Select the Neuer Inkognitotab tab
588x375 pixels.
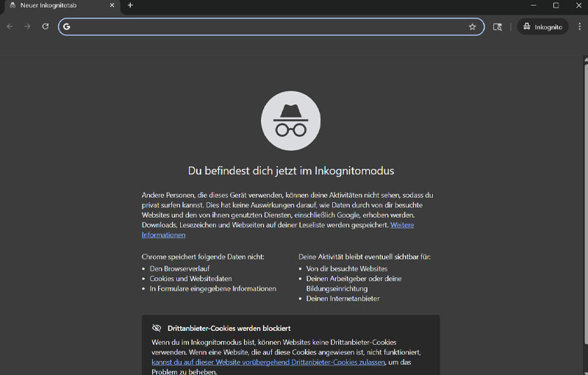pos(55,5)
